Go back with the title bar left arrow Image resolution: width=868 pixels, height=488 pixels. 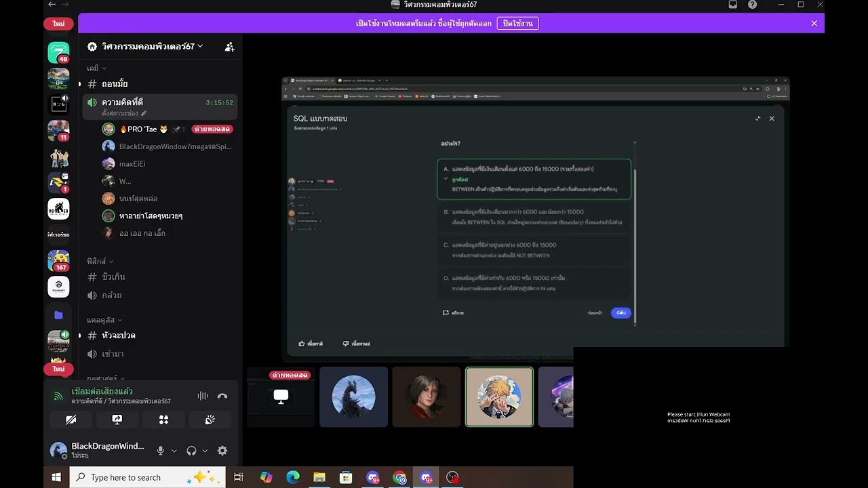tap(52, 5)
